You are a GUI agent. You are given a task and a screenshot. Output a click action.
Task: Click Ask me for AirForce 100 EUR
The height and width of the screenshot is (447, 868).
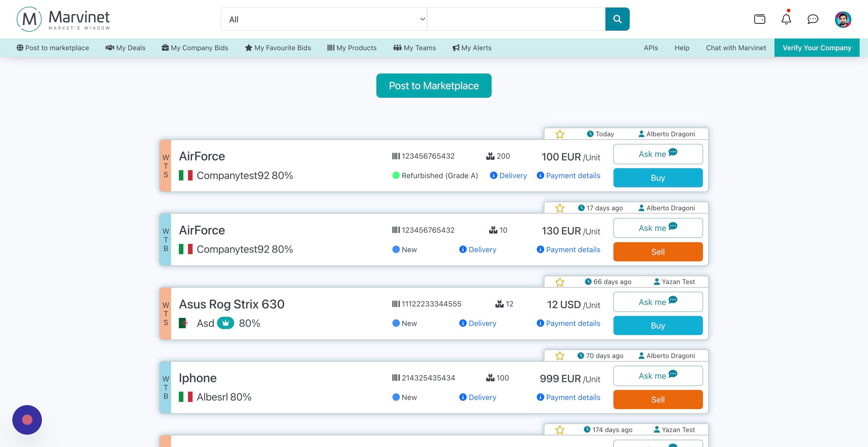point(658,154)
